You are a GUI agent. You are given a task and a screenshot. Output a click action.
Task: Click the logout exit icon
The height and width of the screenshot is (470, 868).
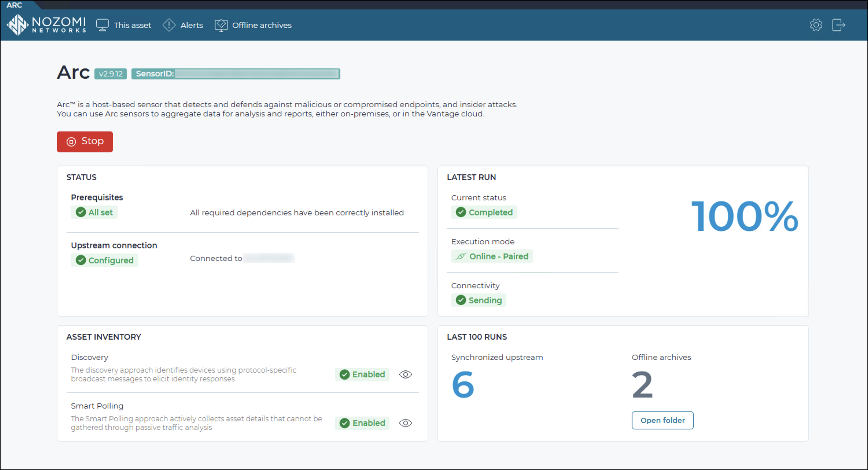pos(839,25)
